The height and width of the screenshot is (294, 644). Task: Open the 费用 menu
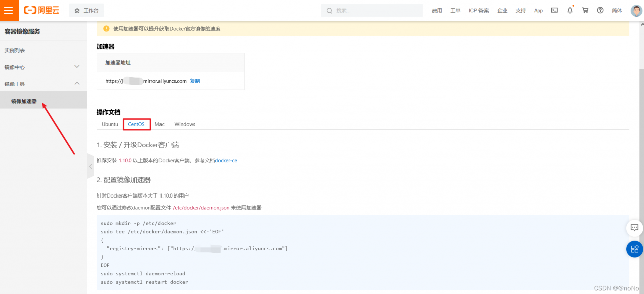point(437,10)
